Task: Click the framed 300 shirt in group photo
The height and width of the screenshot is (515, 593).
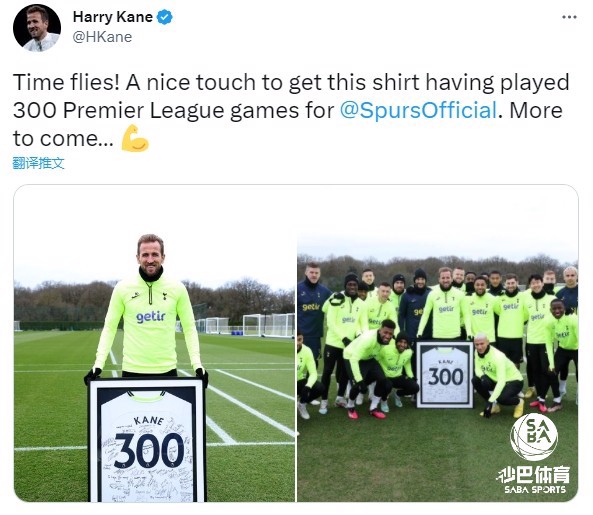Action: (445, 374)
